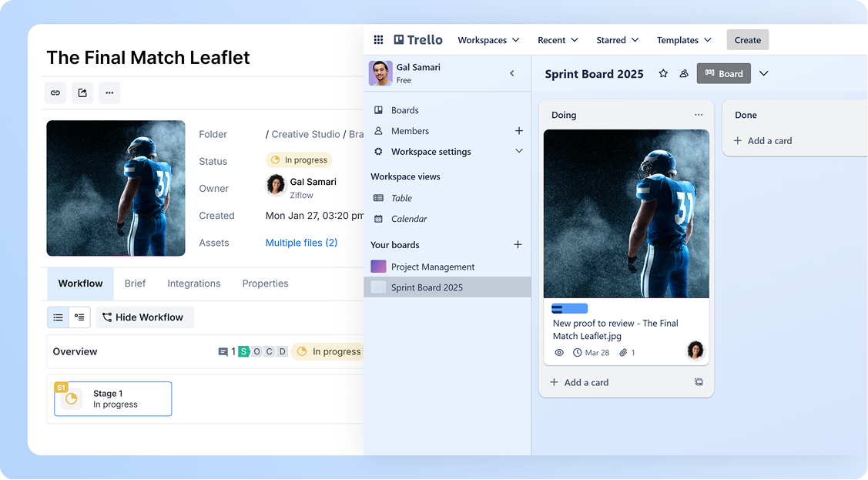This screenshot has width=868, height=480.
Task: Click the Hide Workflow button
Action: pos(144,317)
